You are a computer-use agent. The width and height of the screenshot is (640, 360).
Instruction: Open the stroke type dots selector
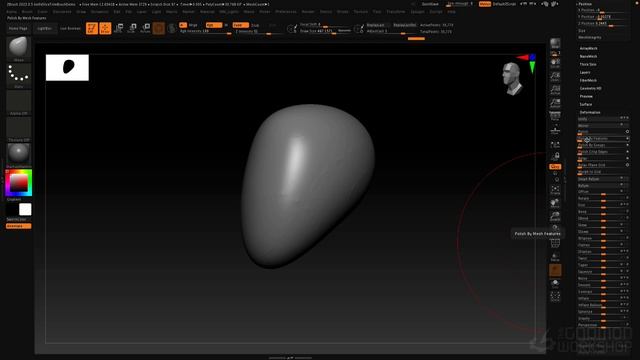point(19,75)
